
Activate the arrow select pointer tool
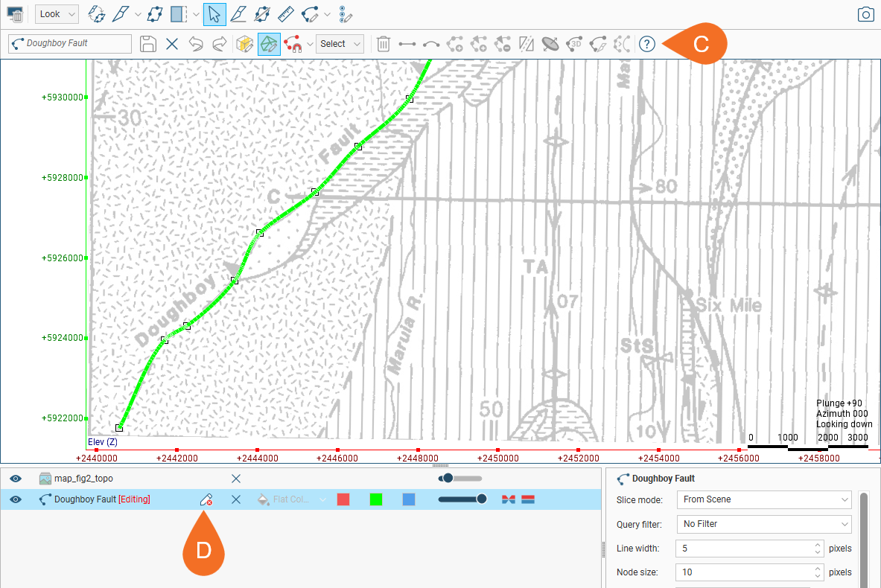click(x=214, y=13)
